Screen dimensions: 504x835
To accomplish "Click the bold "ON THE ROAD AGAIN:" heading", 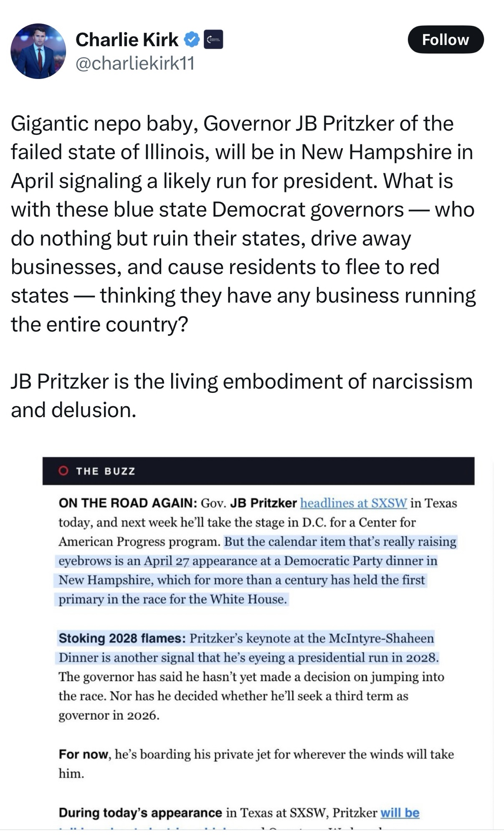I will (128, 503).
